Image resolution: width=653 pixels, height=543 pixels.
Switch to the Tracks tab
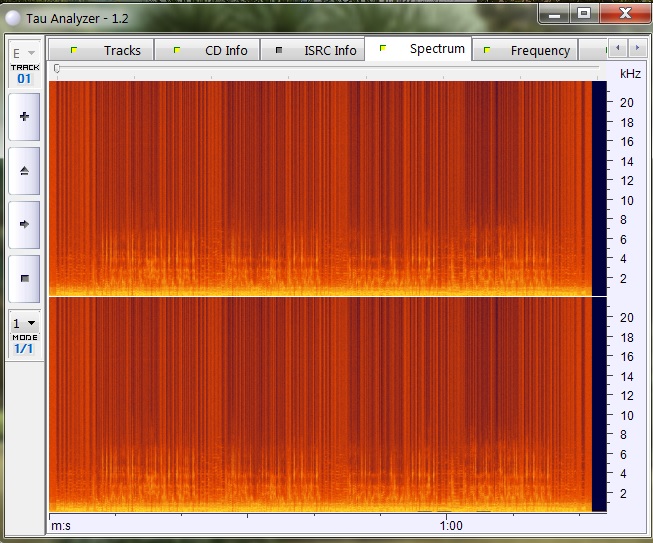109,50
